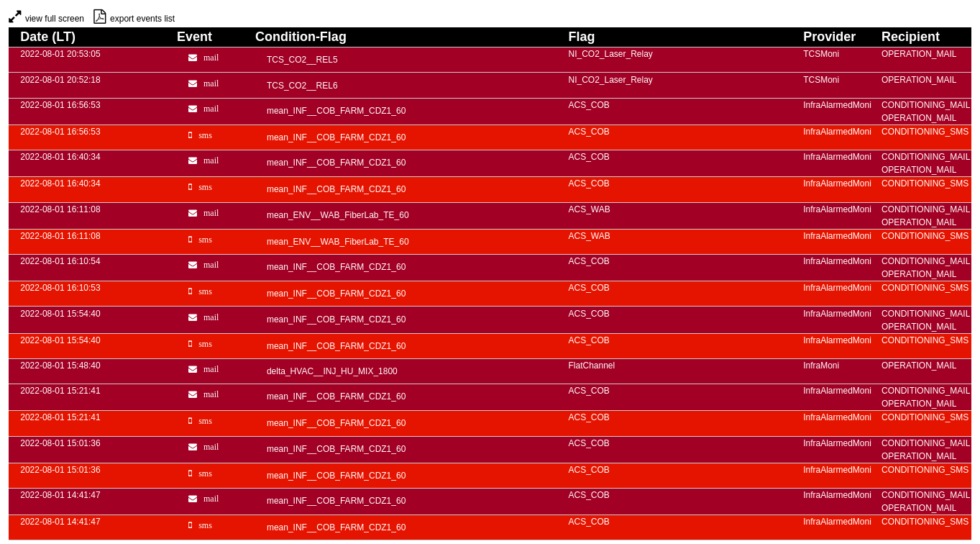This screenshot has width=980, height=544.
Task: Click the sms icon for the ACS_WAB event
Action: [x=191, y=240]
